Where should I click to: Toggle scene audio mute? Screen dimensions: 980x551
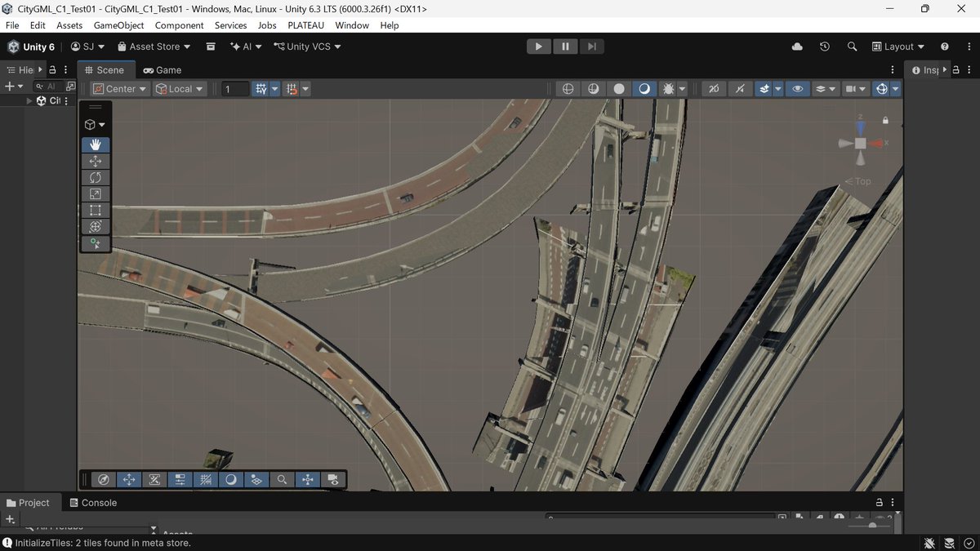tap(740, 89)
